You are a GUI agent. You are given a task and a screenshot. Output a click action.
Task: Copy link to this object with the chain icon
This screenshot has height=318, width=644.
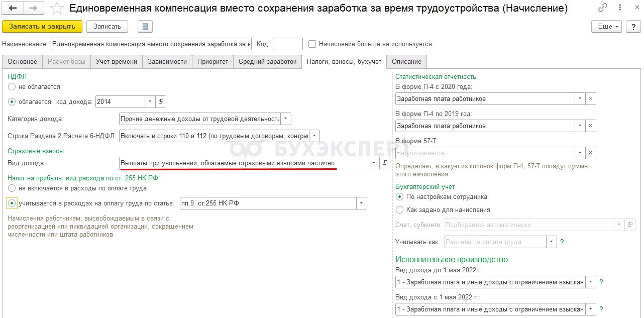pyautogui.click(x=602, y=8)
